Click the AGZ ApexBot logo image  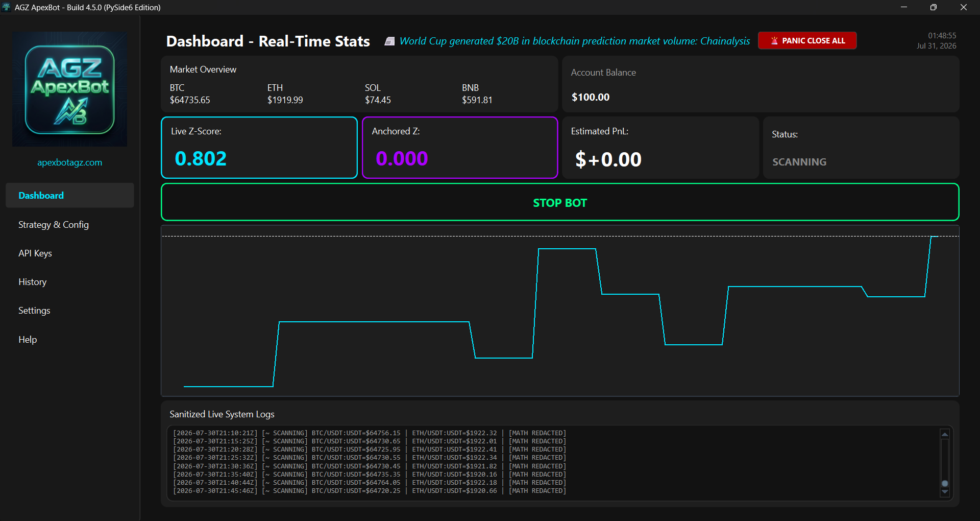click(70, 89)
